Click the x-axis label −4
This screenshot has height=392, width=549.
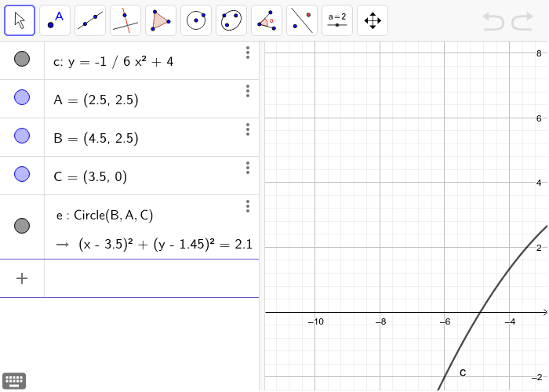click(x=510, y=321)
